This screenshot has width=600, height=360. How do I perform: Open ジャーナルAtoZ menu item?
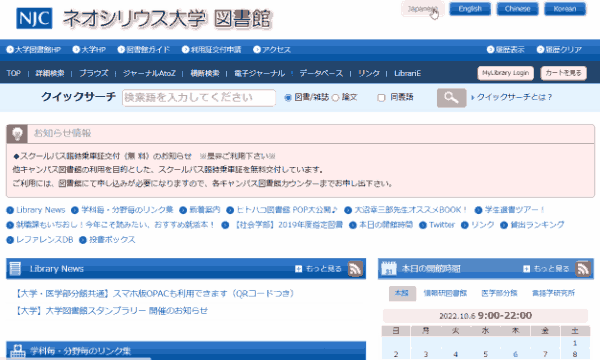point(149,73)
